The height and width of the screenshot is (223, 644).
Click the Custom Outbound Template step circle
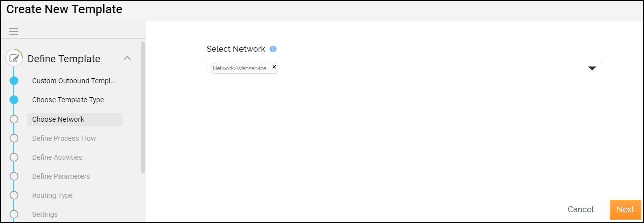click(x=14, y=81)
